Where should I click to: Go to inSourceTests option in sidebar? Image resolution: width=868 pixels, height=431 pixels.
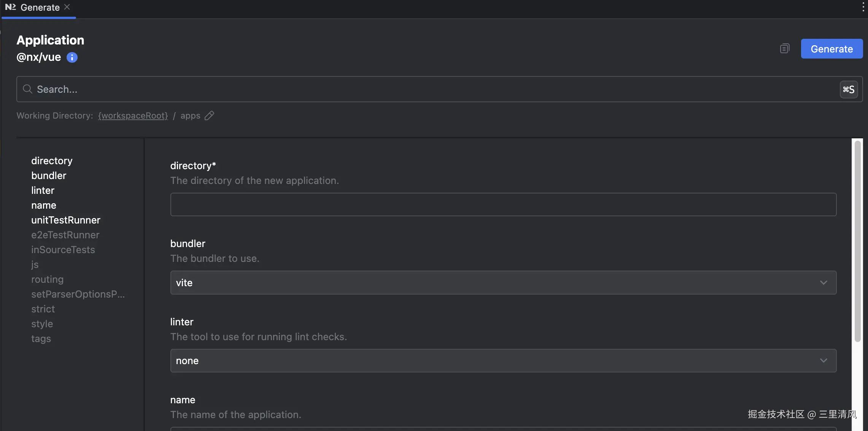tap(63, 250)
